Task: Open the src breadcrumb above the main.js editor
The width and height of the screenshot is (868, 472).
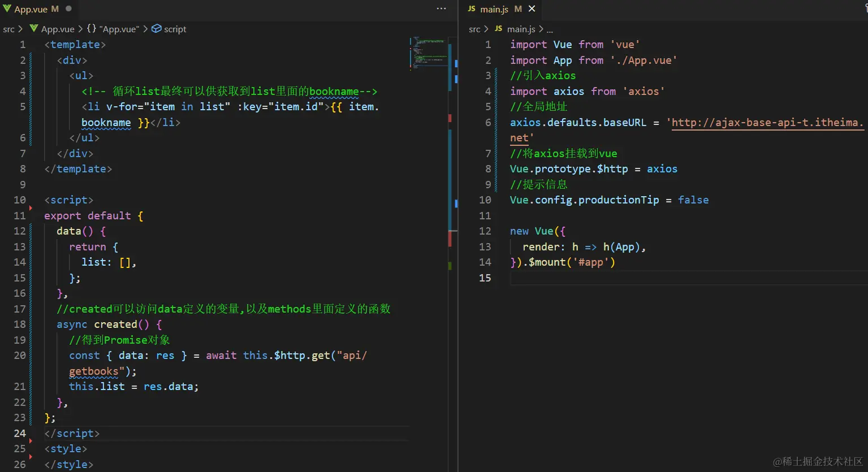Action: coord(474,29)
